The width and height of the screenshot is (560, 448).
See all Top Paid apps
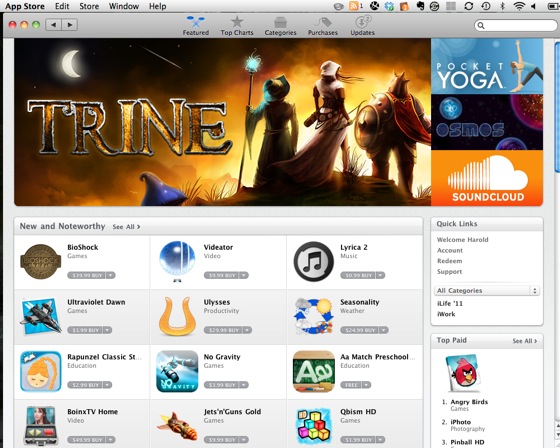click(x=525, y=341)
